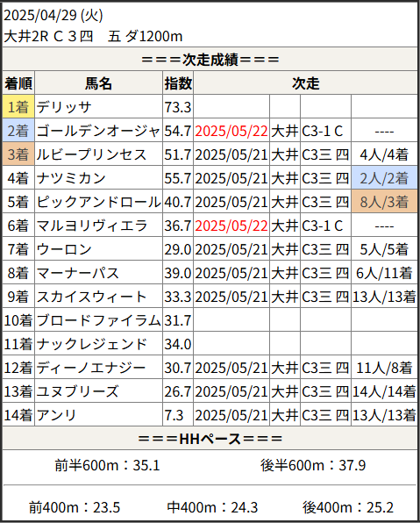Click the ===HHペース=== section header
Image resolution: width=420 pixels, height=523 pixels.
coord(210,439)
